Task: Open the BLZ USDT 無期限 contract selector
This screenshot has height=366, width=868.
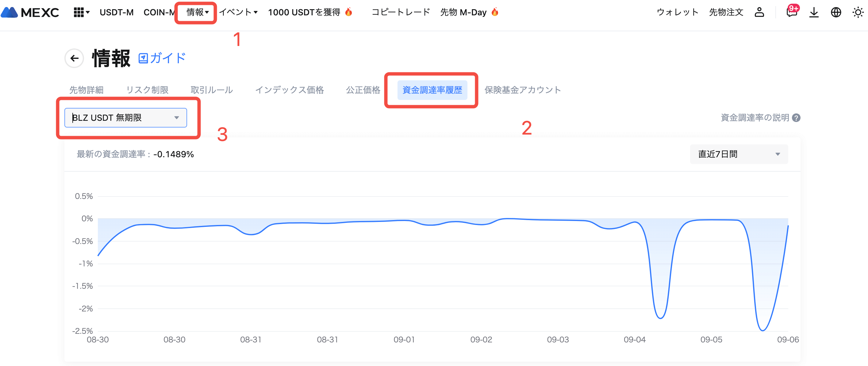Action: pos(125,118)
